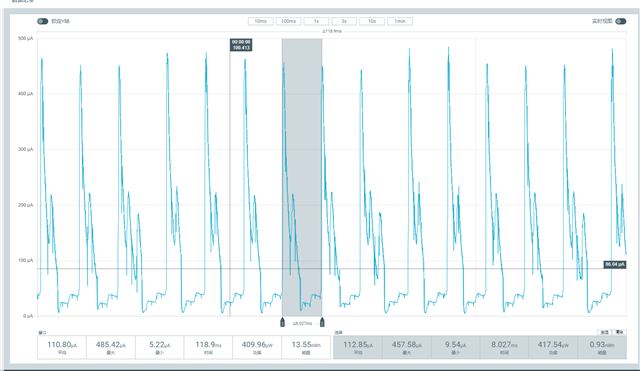Click the left selection handle marker

tap(282, 322)
